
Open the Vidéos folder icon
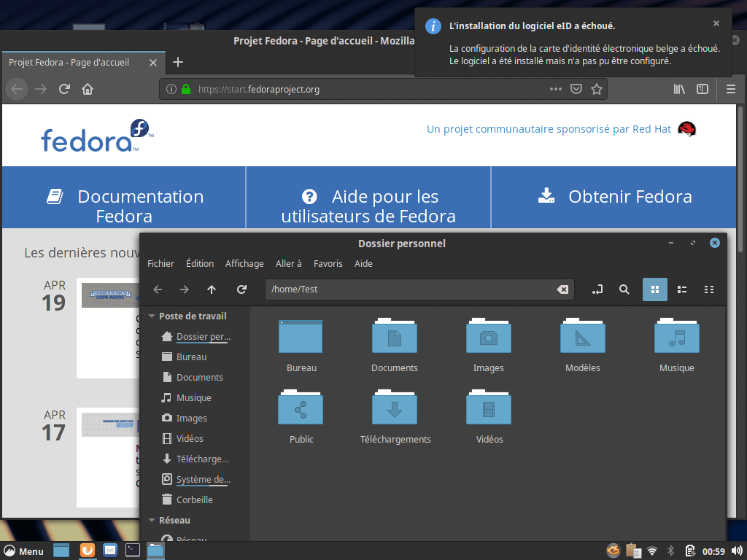(x=489, y=408)
